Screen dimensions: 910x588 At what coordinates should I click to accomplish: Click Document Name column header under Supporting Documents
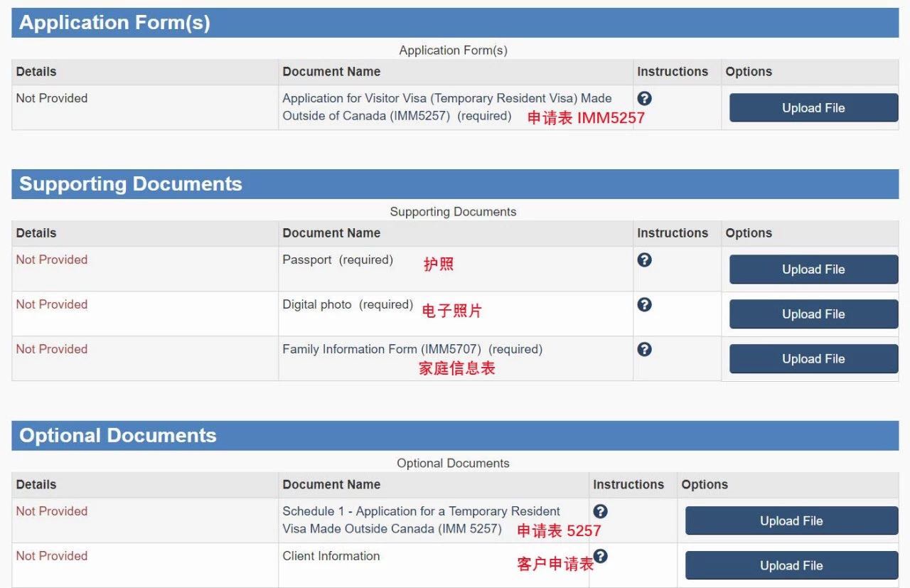point(331,233)
